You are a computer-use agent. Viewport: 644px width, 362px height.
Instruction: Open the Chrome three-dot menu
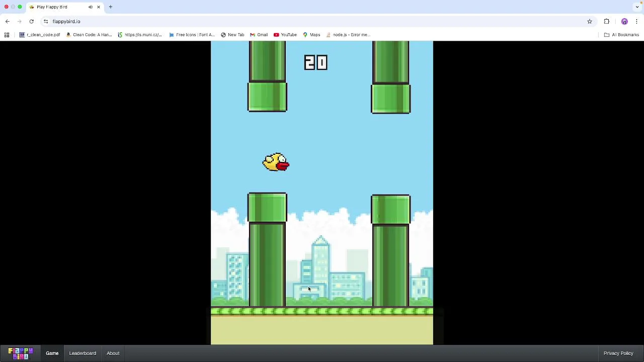pyautogui.click(x=636, y=22)
